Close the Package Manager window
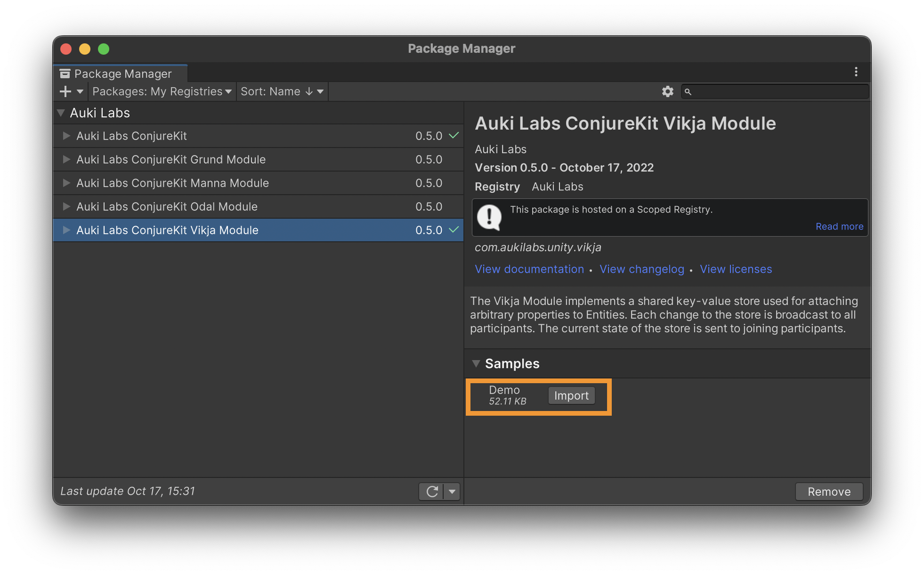Image resolution: width=924 pixels, height=575 pixels. click(66, 49)
